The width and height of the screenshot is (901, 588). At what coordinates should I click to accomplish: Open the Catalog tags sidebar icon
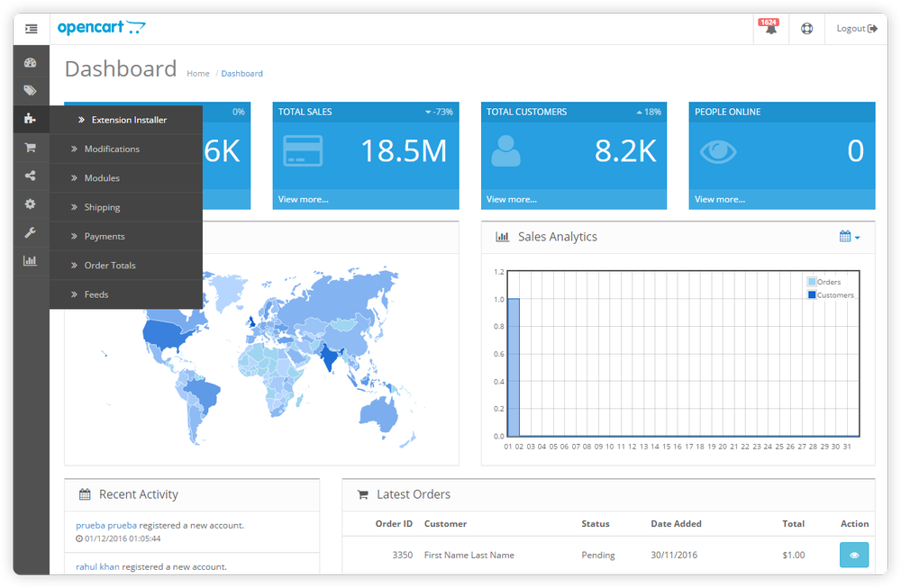[31, 91]
